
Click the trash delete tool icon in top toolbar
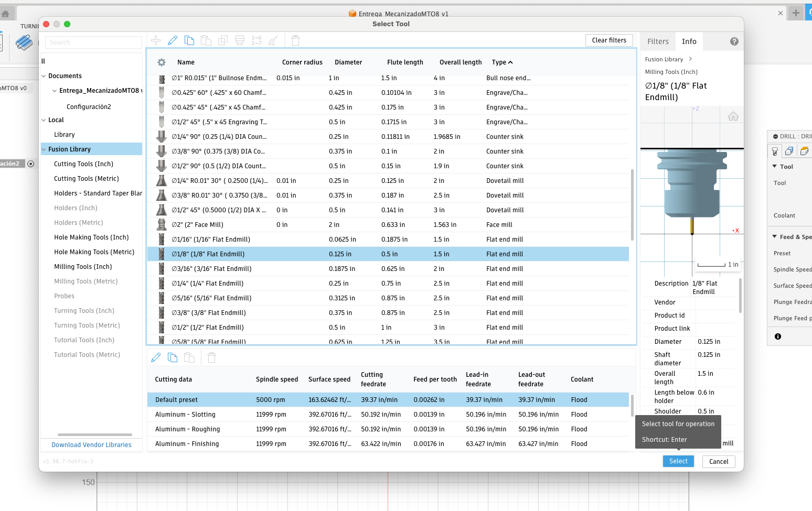pyautogui.click(x=295, y=40)
